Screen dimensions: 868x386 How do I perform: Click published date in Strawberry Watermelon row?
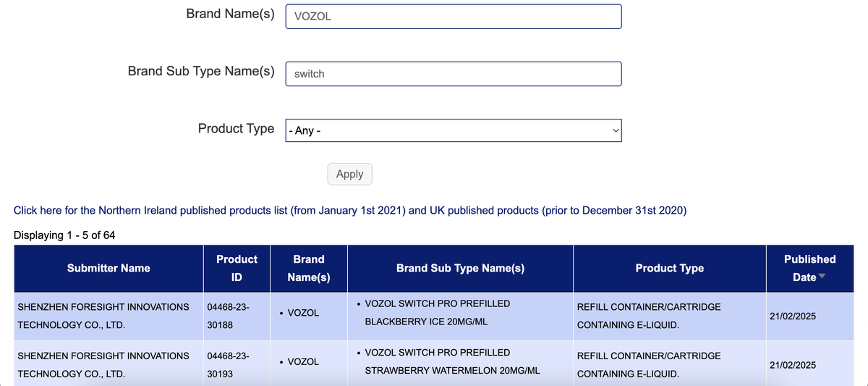(x=792, y=365)
